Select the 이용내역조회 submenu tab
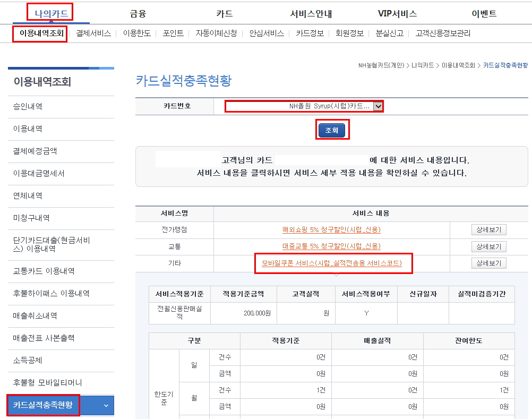Screen dimensions: 532x419 [x=41, y=33]
